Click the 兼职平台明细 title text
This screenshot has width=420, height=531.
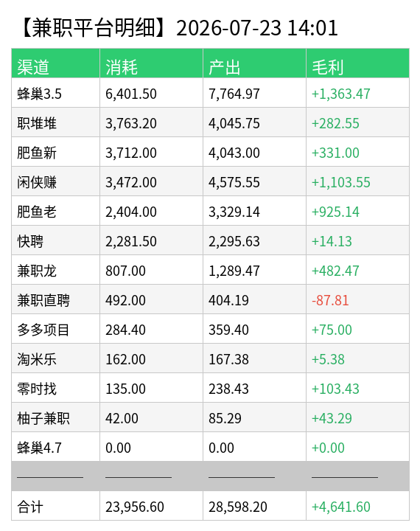[94, 28]
